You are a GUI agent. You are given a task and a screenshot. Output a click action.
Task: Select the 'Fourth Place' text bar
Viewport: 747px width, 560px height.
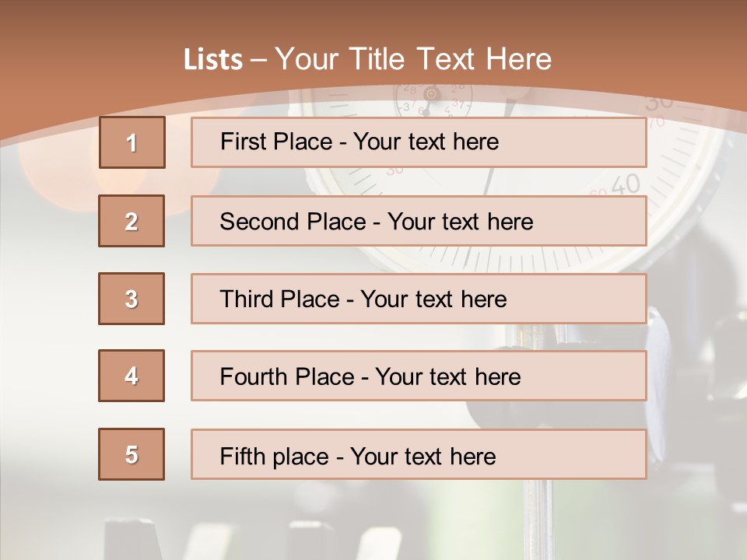[x=419, y=376]
